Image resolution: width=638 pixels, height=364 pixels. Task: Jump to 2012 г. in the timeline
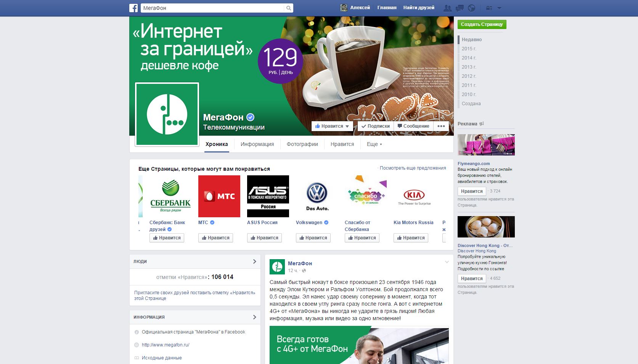coord(469,76)
